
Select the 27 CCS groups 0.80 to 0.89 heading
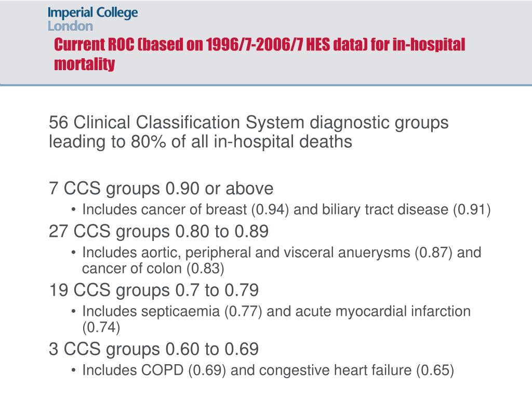[158, 231]
